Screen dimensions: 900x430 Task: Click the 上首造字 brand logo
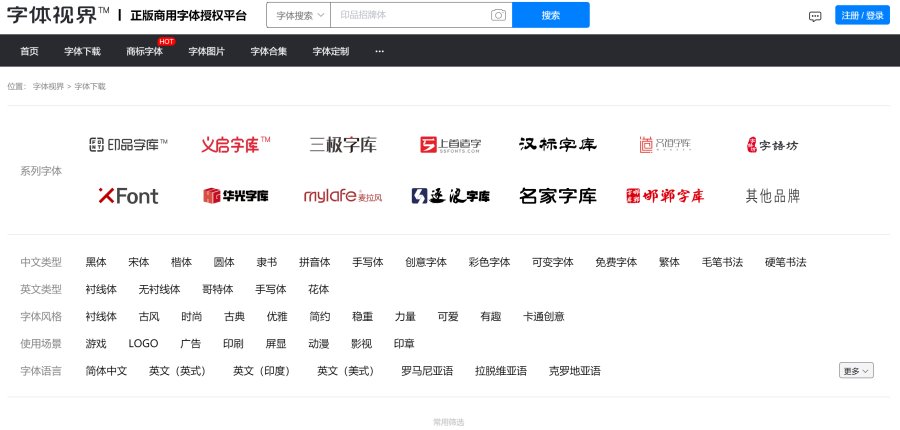pyautogui.click(x=451, y=145)
